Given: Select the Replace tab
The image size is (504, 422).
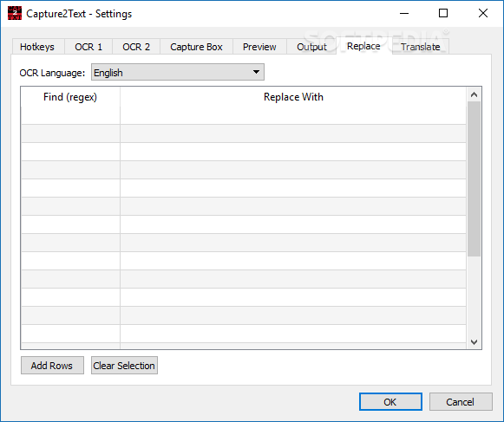Looking at the screenshot, I should (x=363, y=46).
